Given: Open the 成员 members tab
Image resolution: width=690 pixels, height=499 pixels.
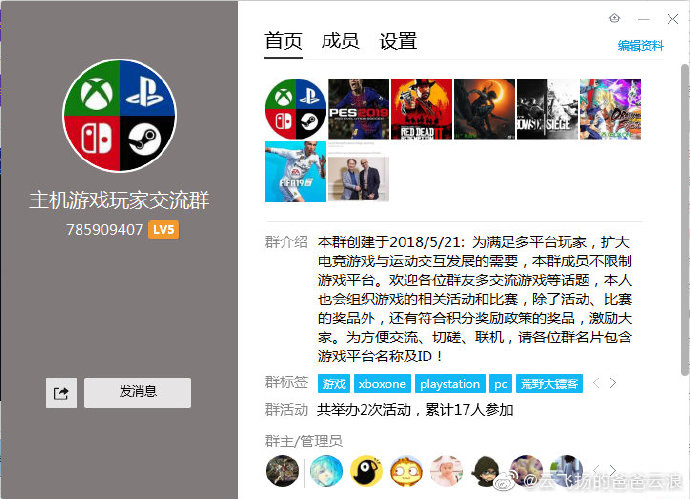Looking at the screenshot, I should click(x=340, y=41).
